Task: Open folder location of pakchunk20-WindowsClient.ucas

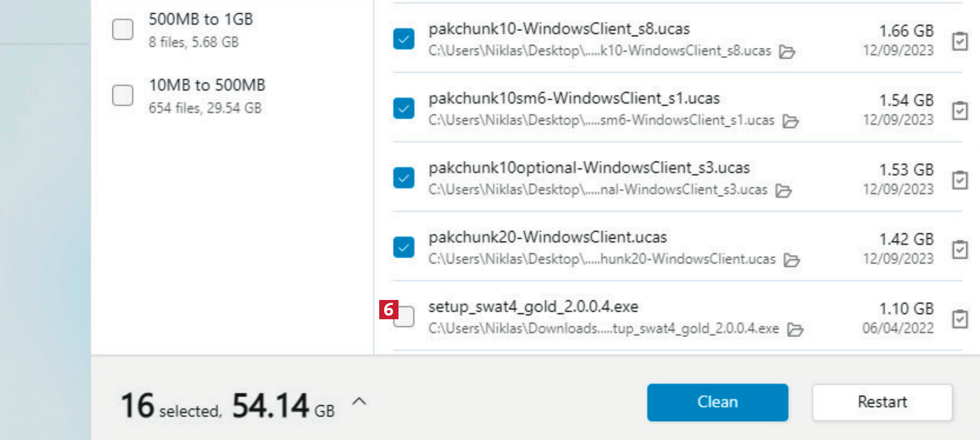Action: click(791, 260)
